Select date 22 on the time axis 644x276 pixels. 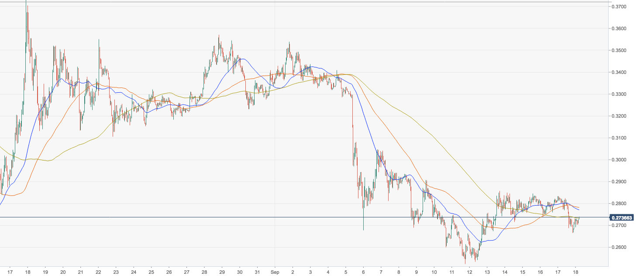(x=98, y=271)
